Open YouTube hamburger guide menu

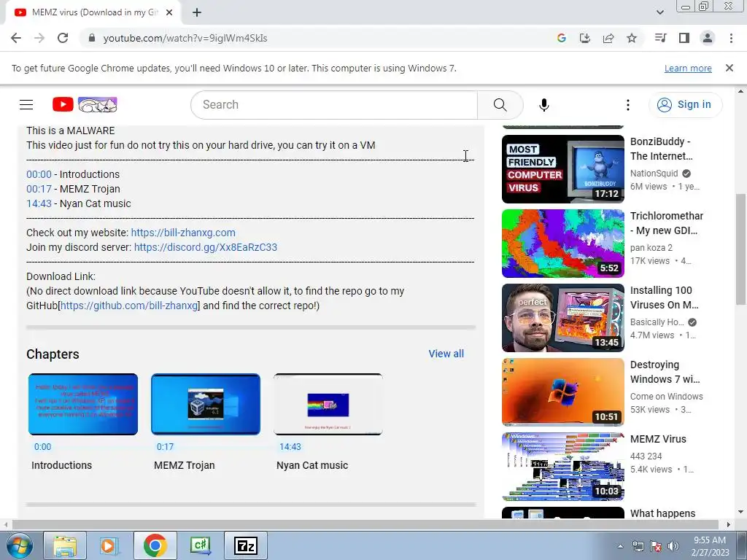[26, 104]
